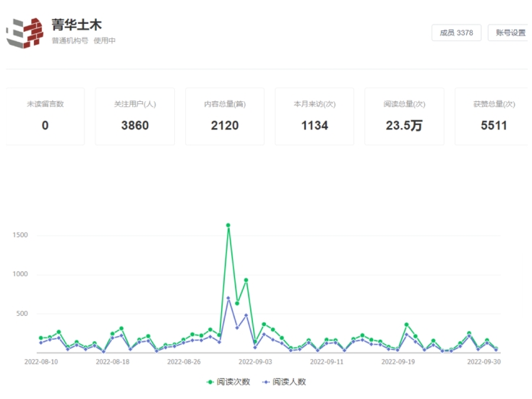532x399 pixels.
Task: Open the 阅读总量(次) card showing 23.5万
Action: point(404,116)
